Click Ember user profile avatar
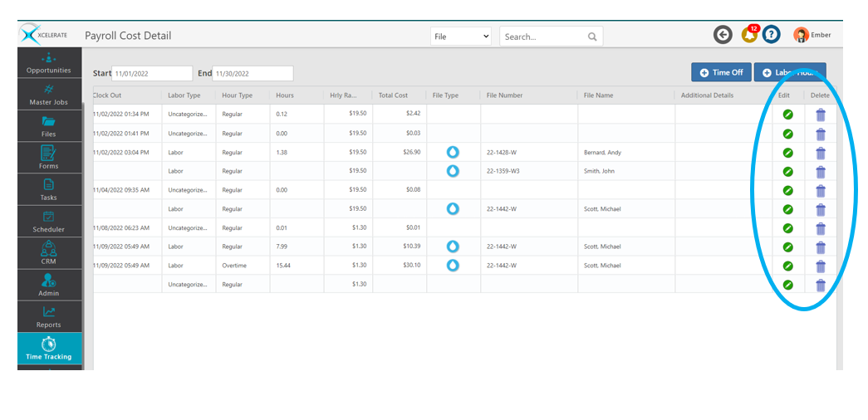This screenshot has height=420, width=868. click(801, 35)
